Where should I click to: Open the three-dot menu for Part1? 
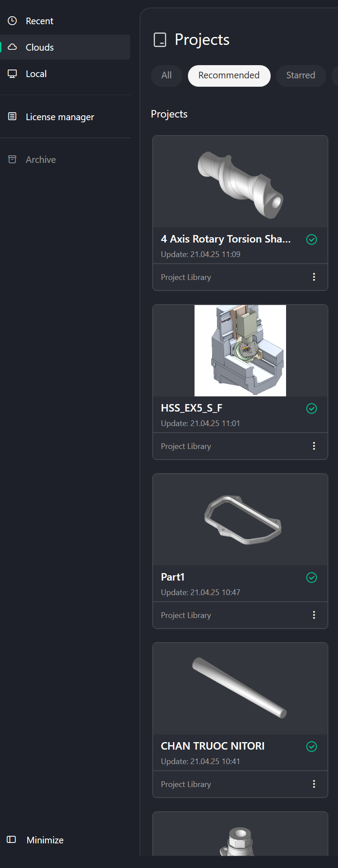[314, 615]
